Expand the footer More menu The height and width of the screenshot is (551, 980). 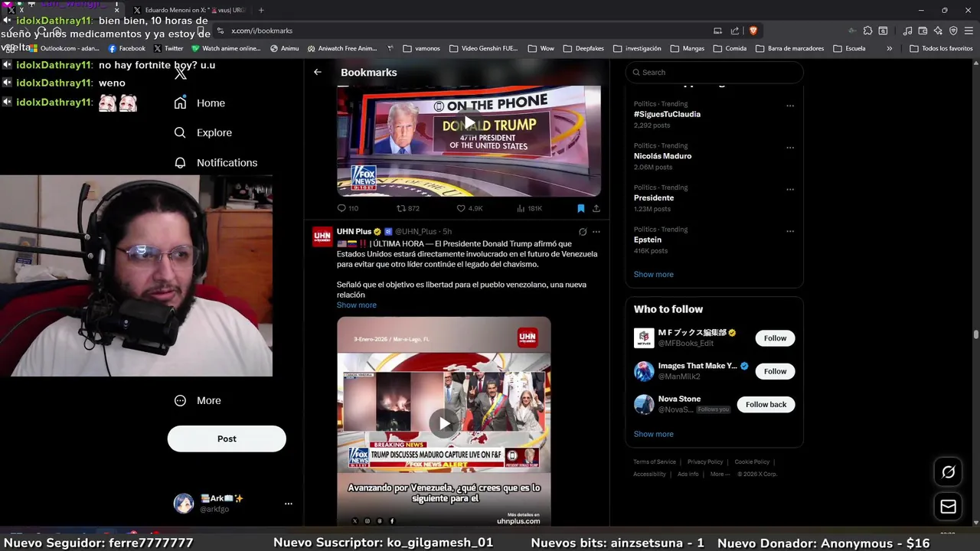tap(720, 474)
